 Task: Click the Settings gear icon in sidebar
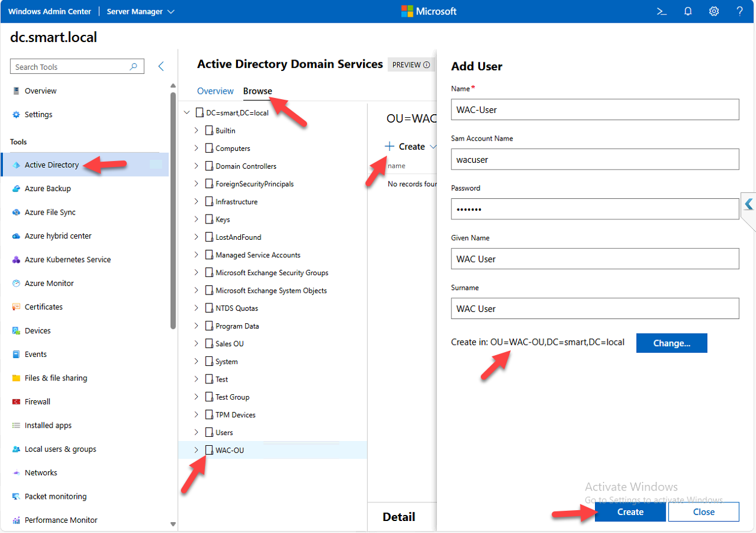point(16,115)
